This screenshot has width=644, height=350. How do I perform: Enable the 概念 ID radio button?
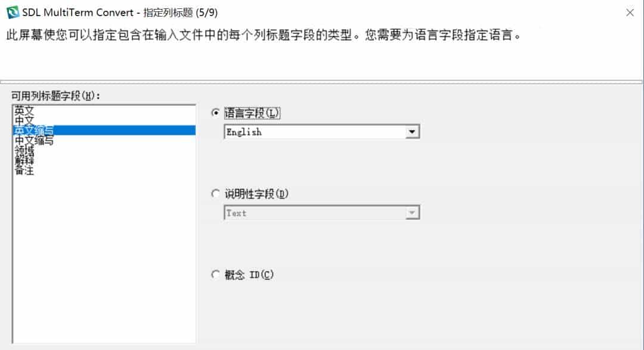[x=215, y=274]
